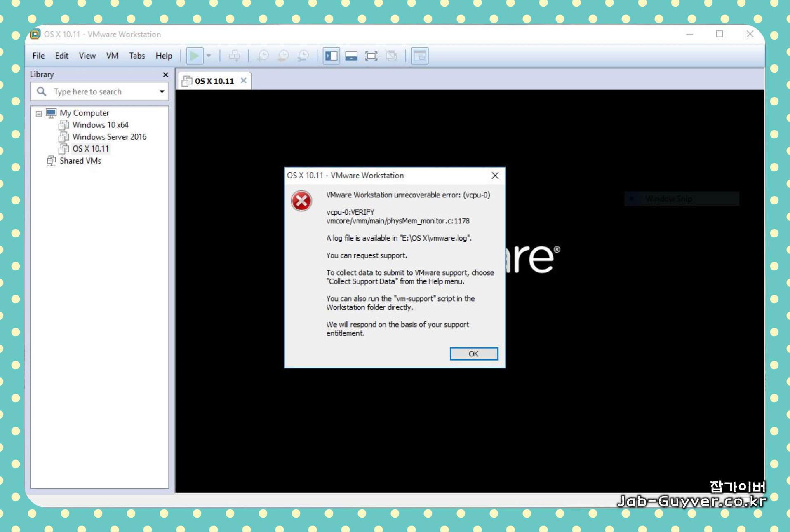
Task: Click the Unity mode toolbar icon
Action: [391, 56]
